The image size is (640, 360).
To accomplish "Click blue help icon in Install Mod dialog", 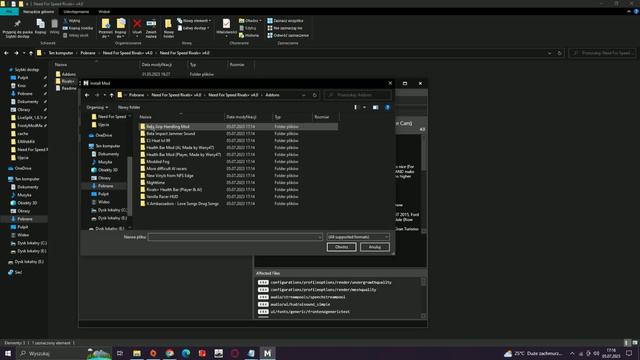I will [387, 107].
